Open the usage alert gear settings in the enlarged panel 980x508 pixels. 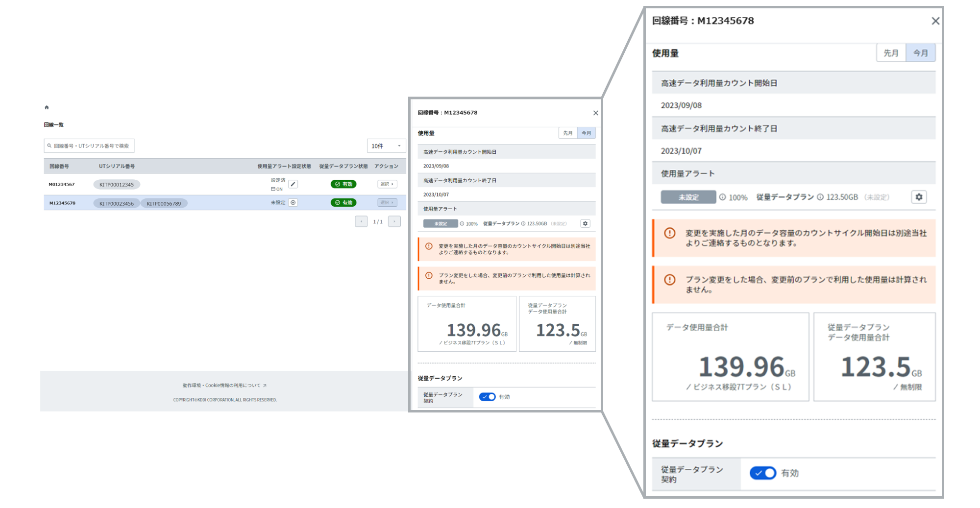click(919, 197)
